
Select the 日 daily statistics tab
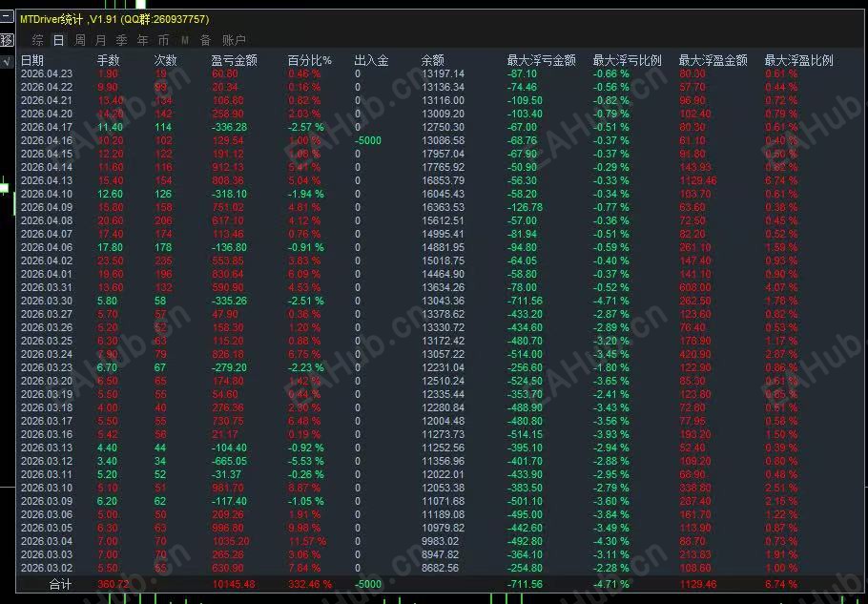coord(59,40)
